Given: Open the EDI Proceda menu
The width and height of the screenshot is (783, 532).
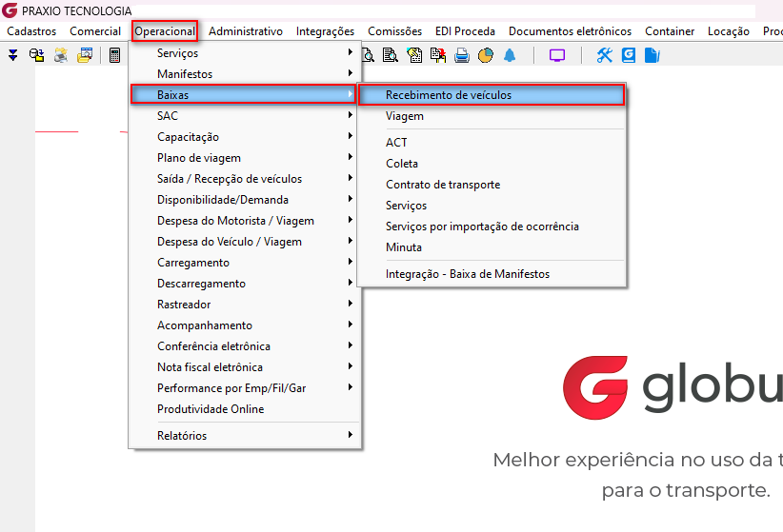Looking at the screenshot, I should point(465,31).
